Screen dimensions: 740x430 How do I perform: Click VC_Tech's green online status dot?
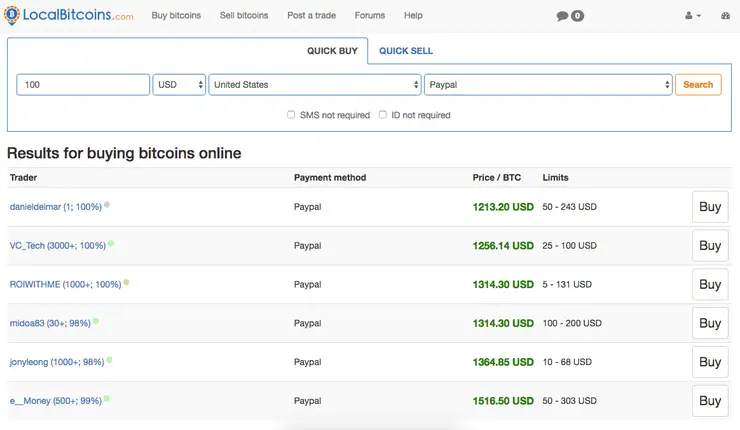click(111, 244)
